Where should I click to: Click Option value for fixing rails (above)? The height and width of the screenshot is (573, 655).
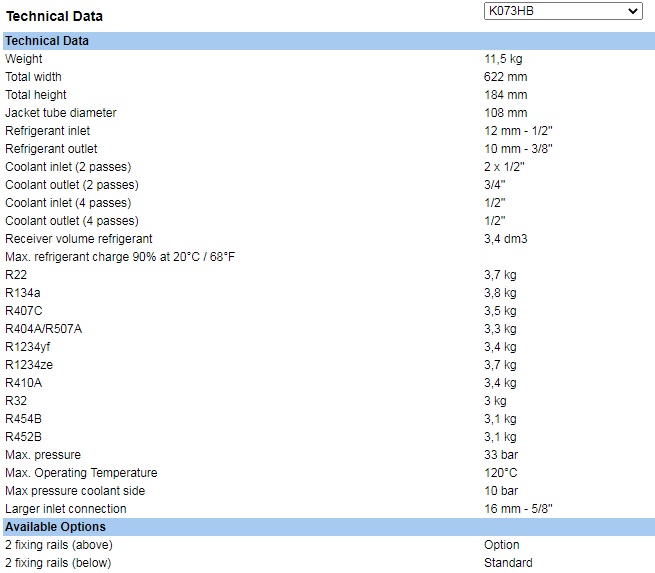[502, 545]
